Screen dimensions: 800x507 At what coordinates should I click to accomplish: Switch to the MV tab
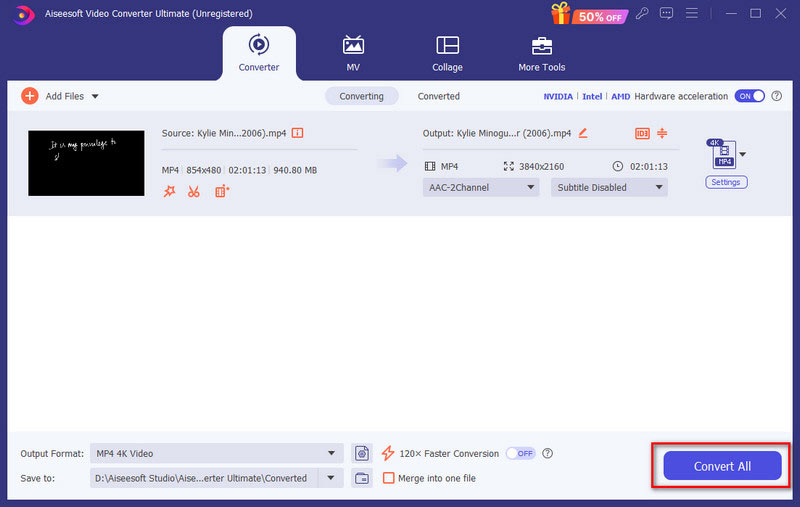point(353,53)
